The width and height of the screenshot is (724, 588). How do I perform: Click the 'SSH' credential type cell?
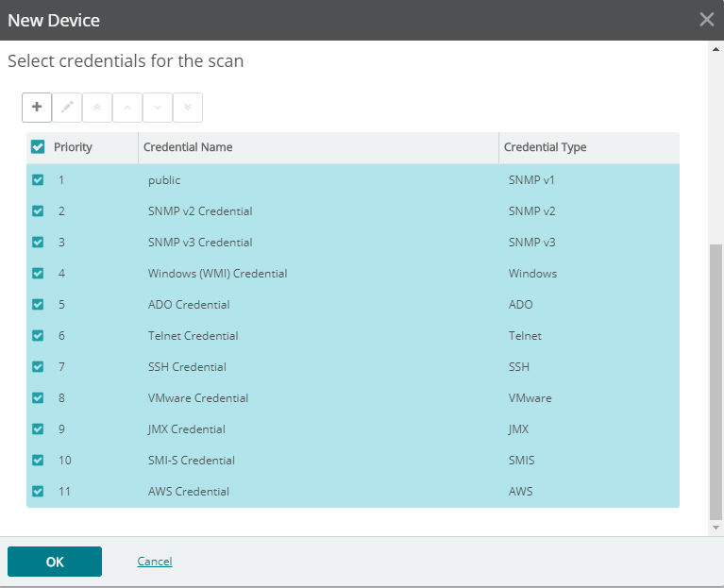[519, 367]
